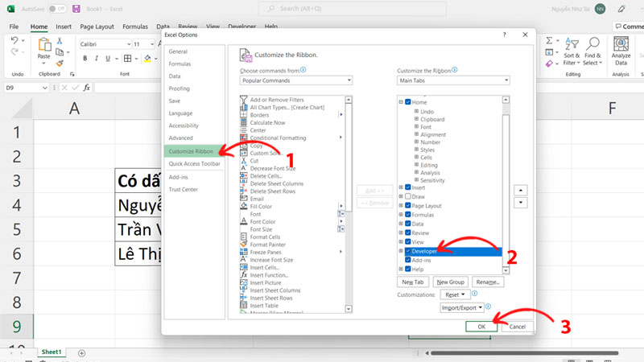
Task: Toggle the AutoSave switch
Action: pyautogui.click(x=57, y=9)
